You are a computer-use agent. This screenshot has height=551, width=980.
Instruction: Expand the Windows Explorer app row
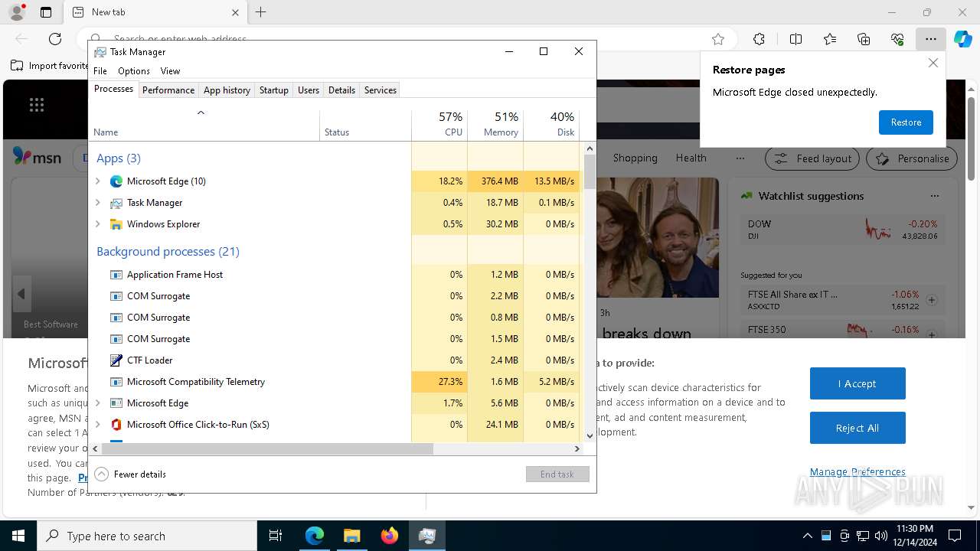97,224
